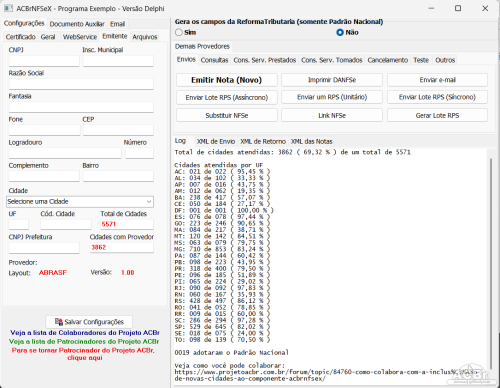
Task: Click the Substituir NFSe button
Action: [227, 115]
